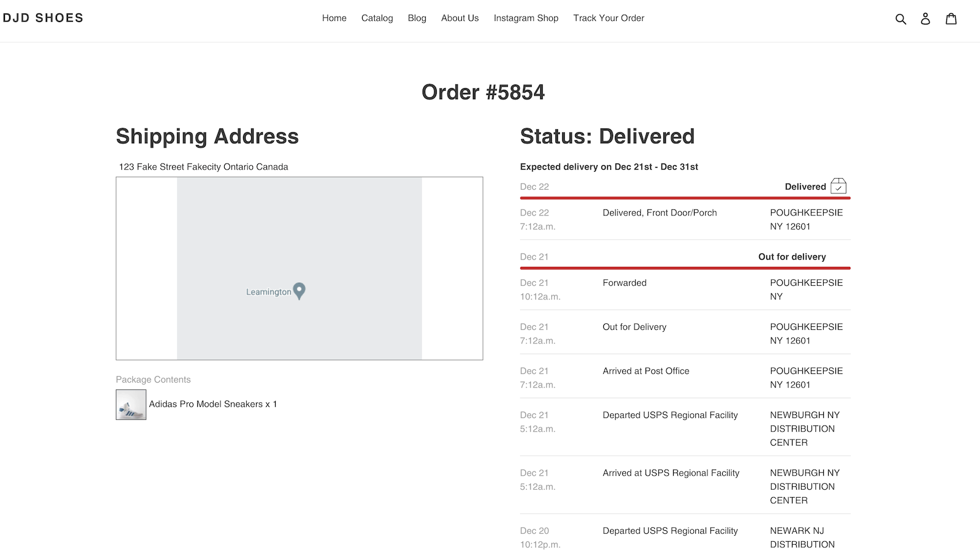Click the delivered package icon beside Delivered status
Image resolution: width=980 pixels, height=551 pixels.
[x=839, y=186]
